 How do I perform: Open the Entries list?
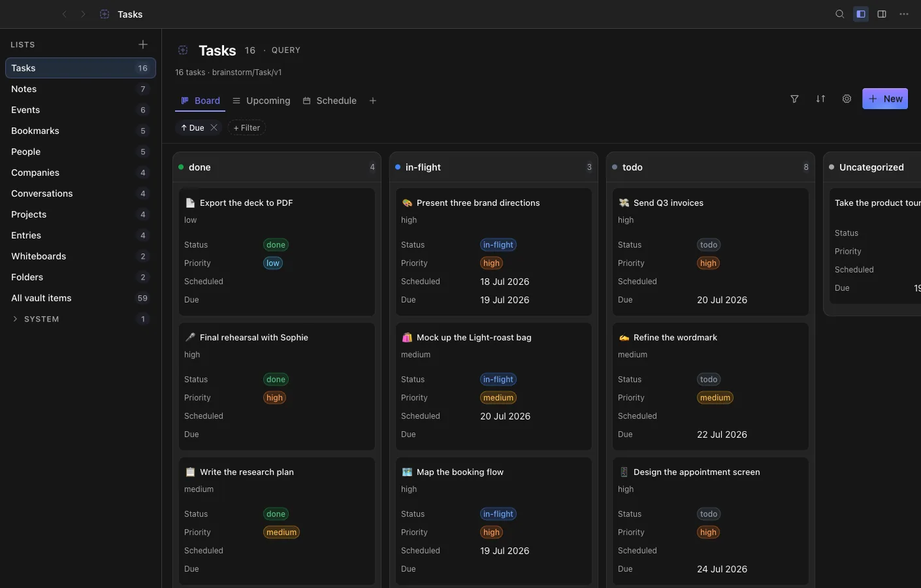click(80, 235)
